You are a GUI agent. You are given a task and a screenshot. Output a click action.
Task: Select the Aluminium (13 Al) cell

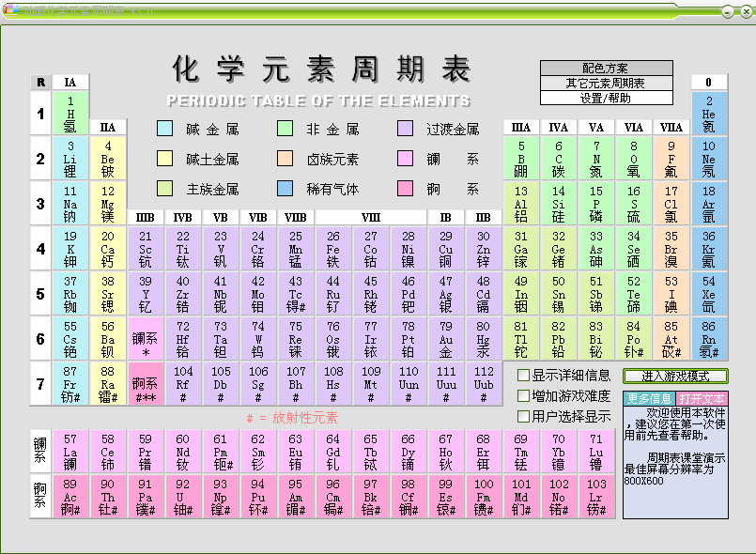click(520, 204)
